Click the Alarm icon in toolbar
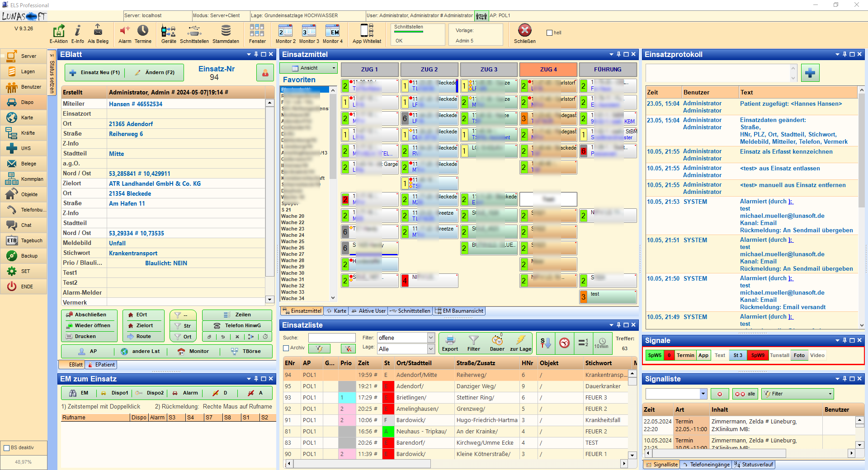The height and width of the screenshot is (470, 868). click(125, 31)
